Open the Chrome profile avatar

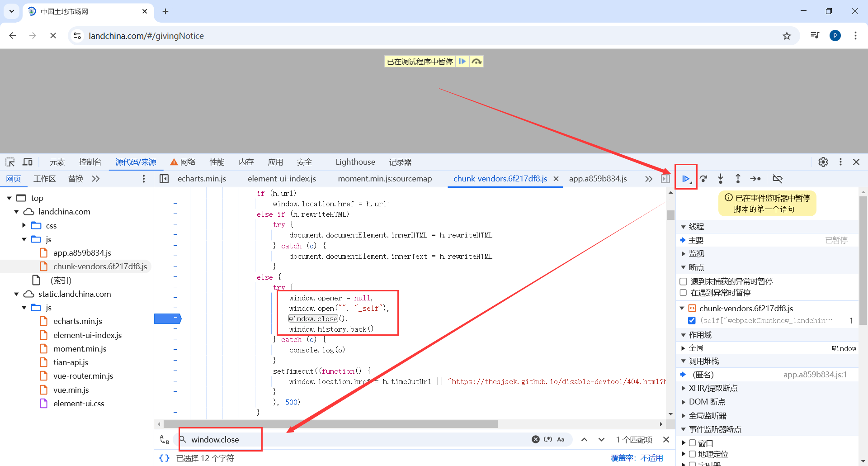[835, 36]
